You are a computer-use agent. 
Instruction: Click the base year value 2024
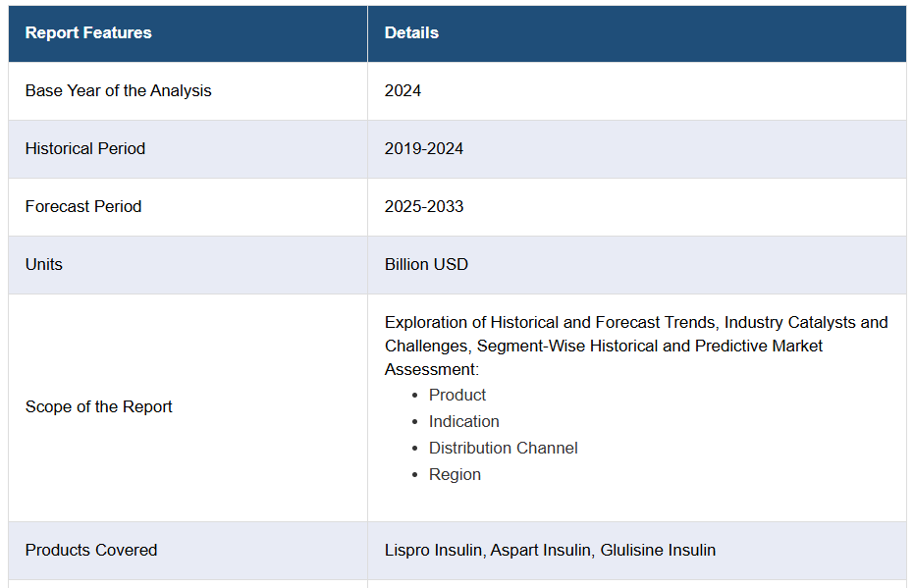coord(403,91)
